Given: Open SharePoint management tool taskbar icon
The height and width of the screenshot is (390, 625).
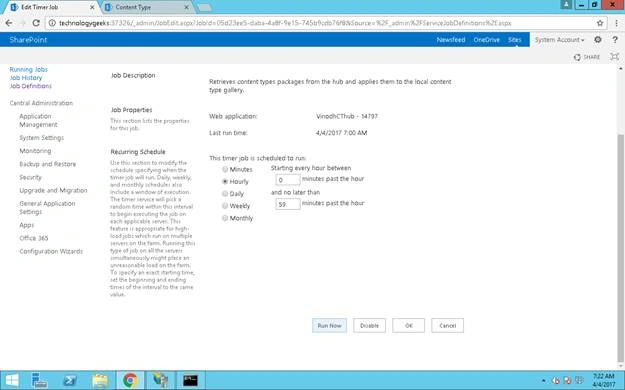Looking at the screenshot, I should 160,380.
